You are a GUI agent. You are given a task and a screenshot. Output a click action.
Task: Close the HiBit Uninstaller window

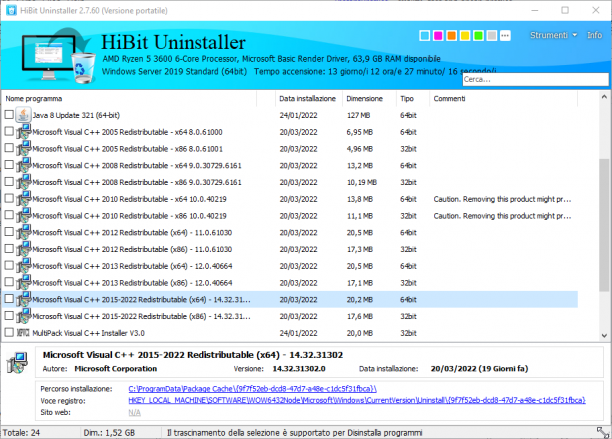(x=596, y=10)
